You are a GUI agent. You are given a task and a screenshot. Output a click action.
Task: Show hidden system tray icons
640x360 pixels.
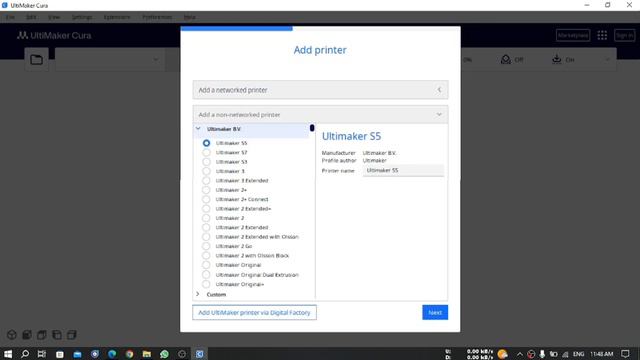pos(519,354)
